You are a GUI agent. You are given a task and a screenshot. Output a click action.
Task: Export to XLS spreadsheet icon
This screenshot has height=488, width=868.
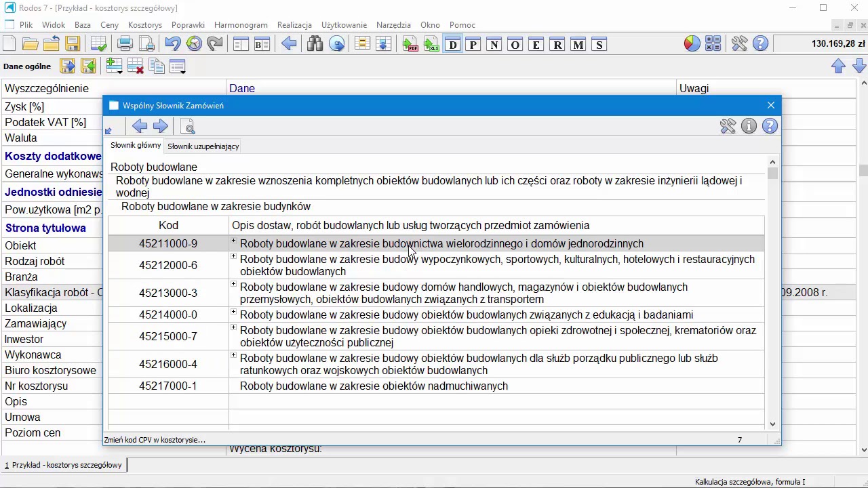(x=431, y=45)
